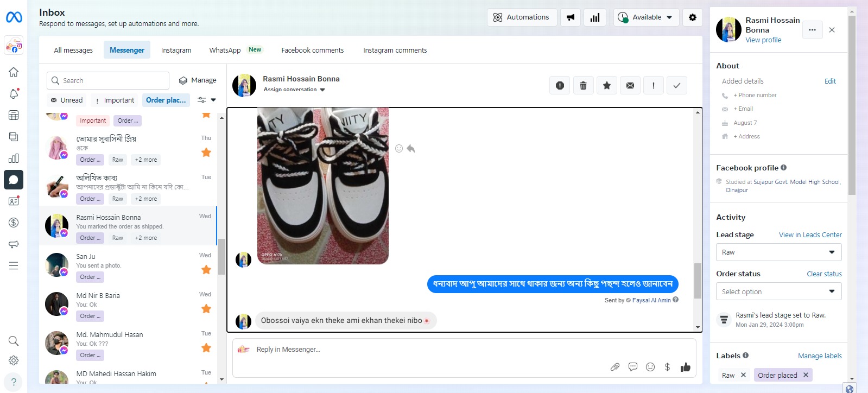Star the Rasmi Hossain Bonna conversation

click(x=607, y=85)
